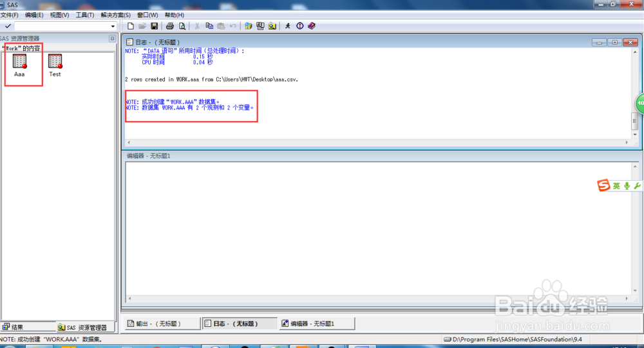Screen dimensions: 644x348
Task: Click the editor title 编辑器 - 无标题1
Action: coord(148,156)
